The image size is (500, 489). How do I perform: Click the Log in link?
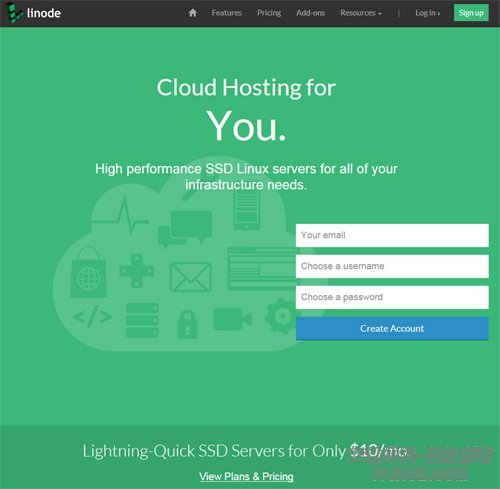tap(427, 13)
